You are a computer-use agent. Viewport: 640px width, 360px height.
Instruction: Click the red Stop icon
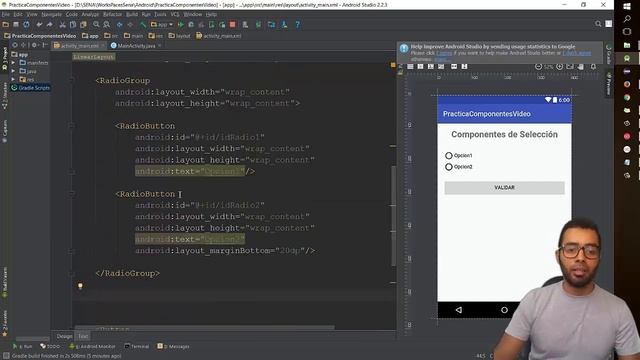pyautogui.click(x=233, y=24)
